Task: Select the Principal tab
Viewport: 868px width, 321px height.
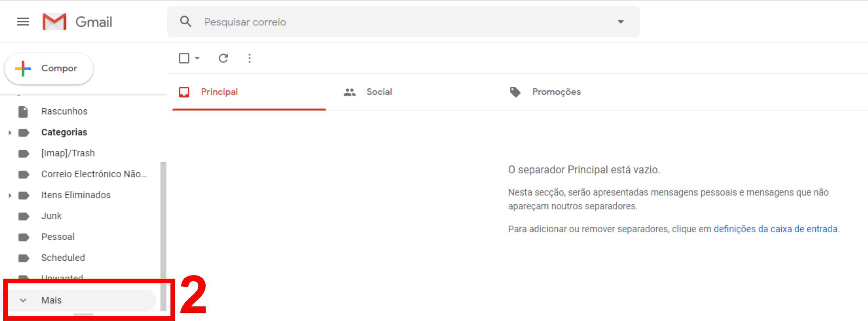Action: [x=219, y=92]
